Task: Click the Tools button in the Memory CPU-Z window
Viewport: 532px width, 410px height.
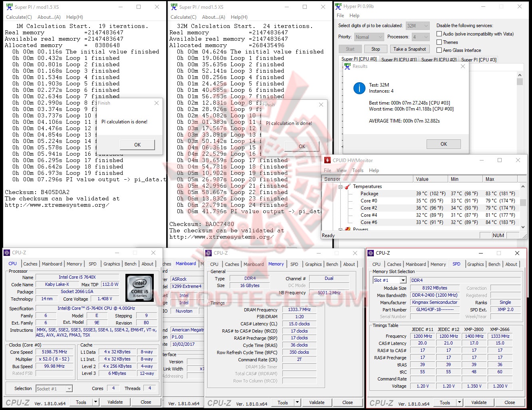Action: click(283, 402)
